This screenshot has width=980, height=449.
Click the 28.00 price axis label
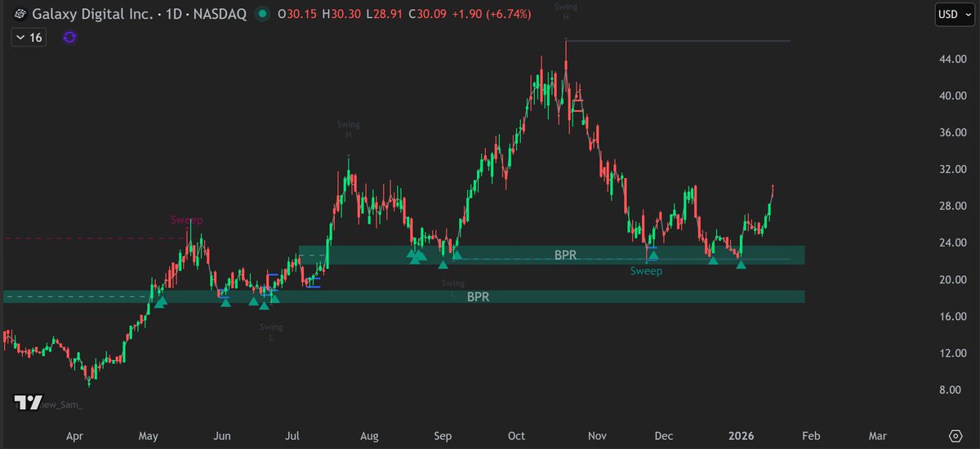pos(951,206)
